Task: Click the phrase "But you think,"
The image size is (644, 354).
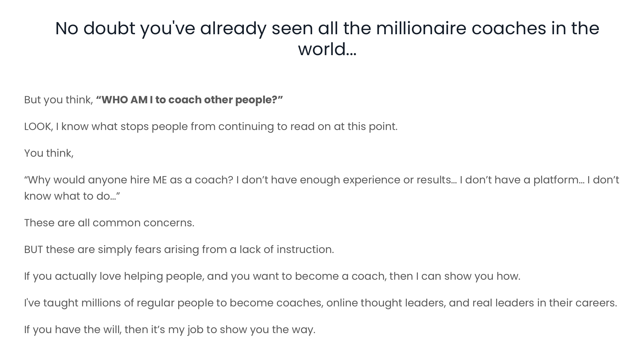Action: [x=59, y=100]
